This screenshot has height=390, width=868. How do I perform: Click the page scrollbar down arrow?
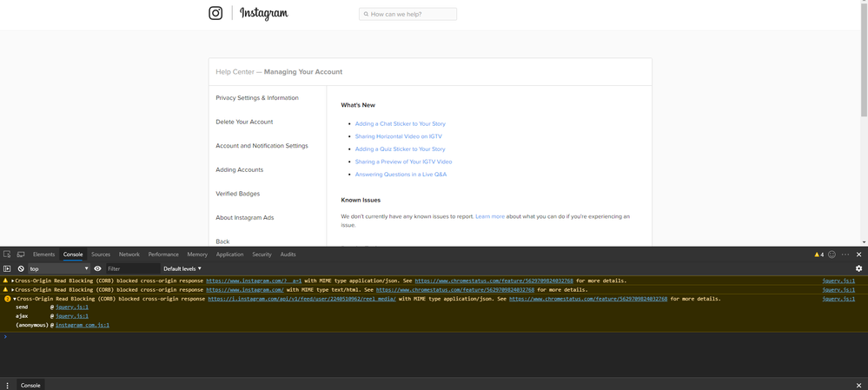(865, 242)
